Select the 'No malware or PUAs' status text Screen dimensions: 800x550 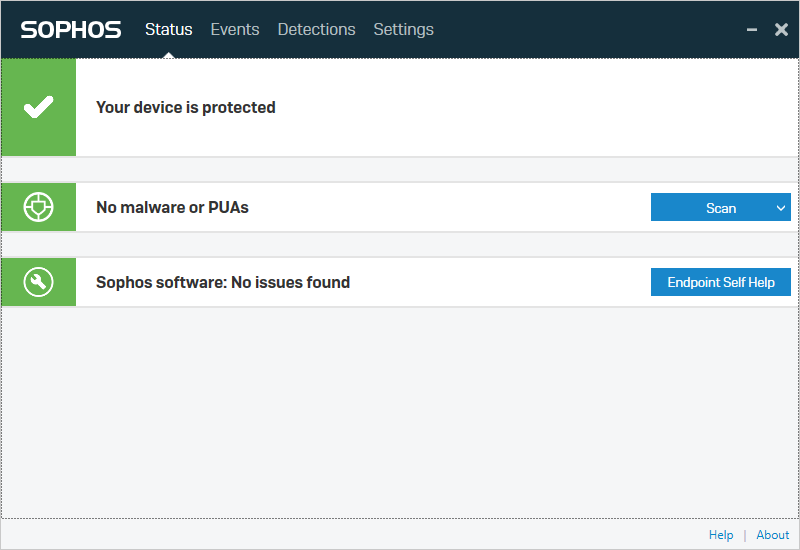coord(172,208)
